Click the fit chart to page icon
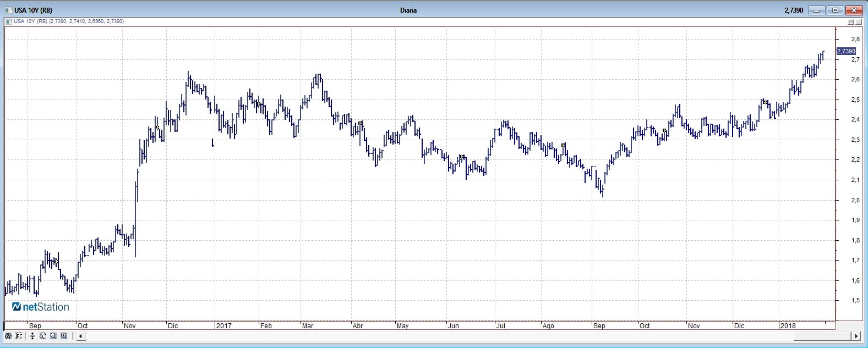 [x=43, y=336]
